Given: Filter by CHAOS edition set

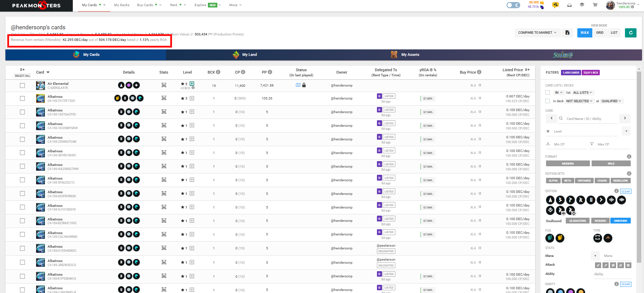Looking at the screenshot, I should point(602,181).
